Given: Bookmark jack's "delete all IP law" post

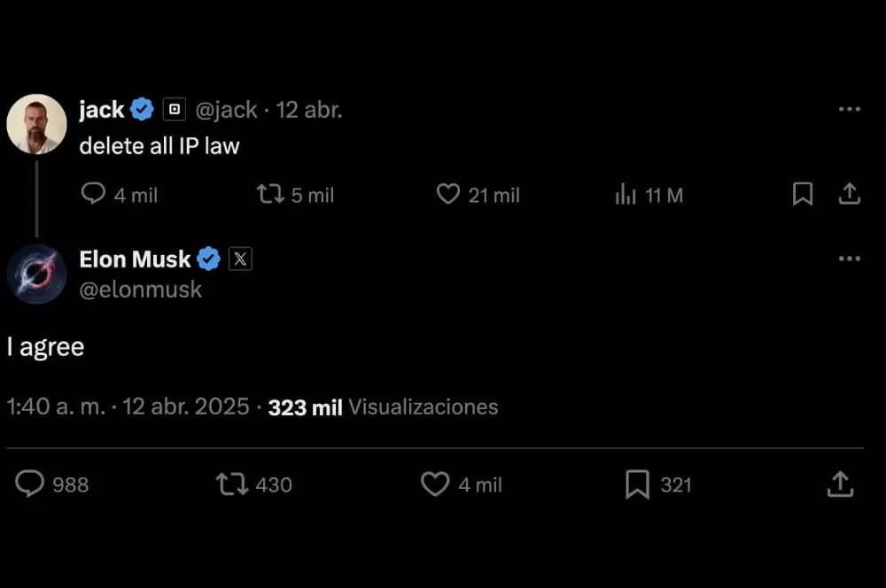Looking at the screenshot, I should pos(802,194).
